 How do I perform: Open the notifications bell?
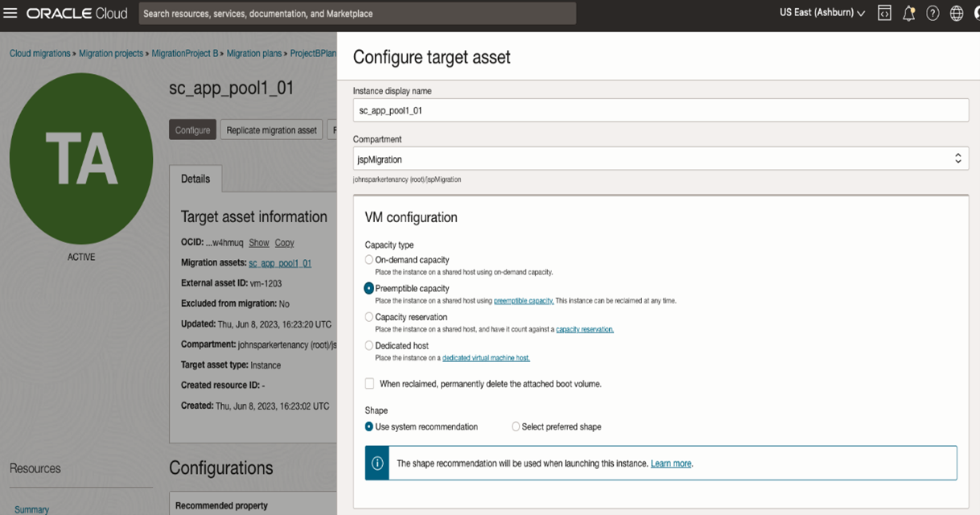click(908, 13)
